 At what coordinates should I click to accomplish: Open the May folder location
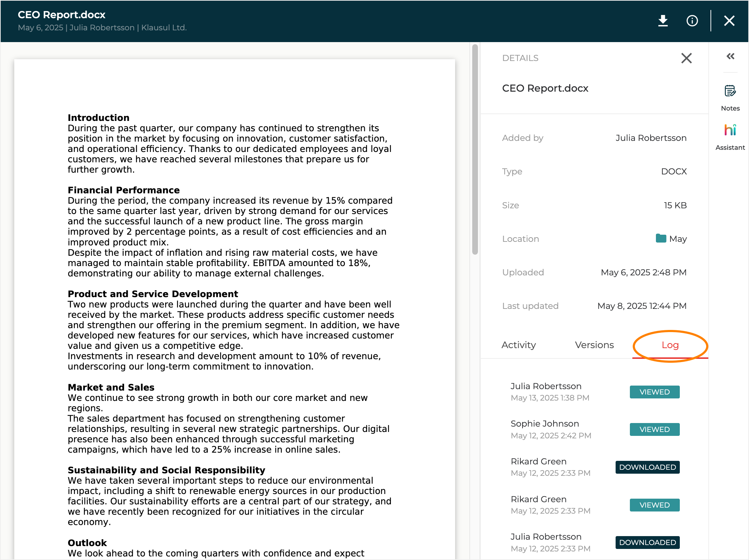click(678, 239)
